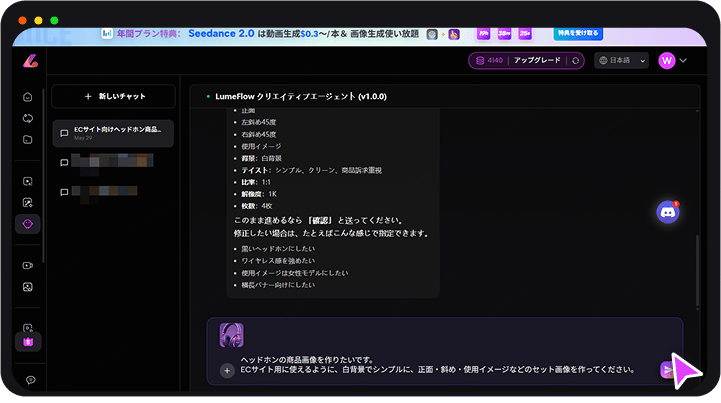Screen dimensions: 721x403
Task: Click the circular arrows sync icon in sidebar
Action: 28,118
